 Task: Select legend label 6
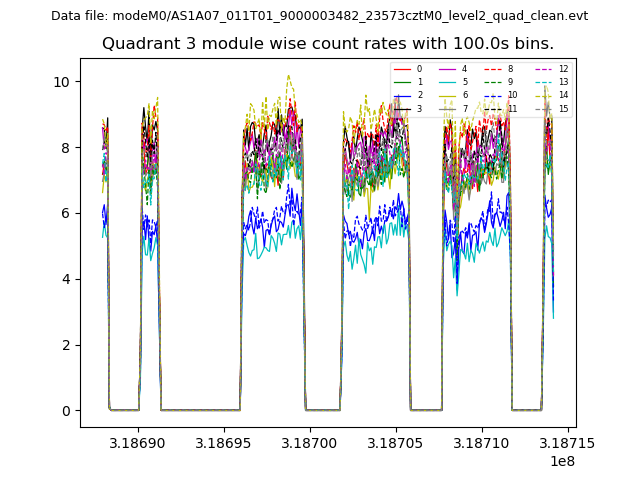point(466,95)
